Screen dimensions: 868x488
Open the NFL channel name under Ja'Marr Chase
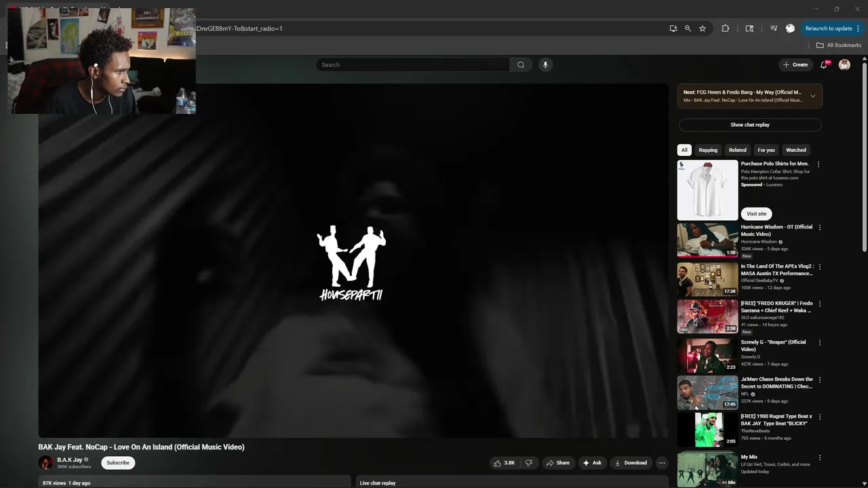[x=745, y=394]
